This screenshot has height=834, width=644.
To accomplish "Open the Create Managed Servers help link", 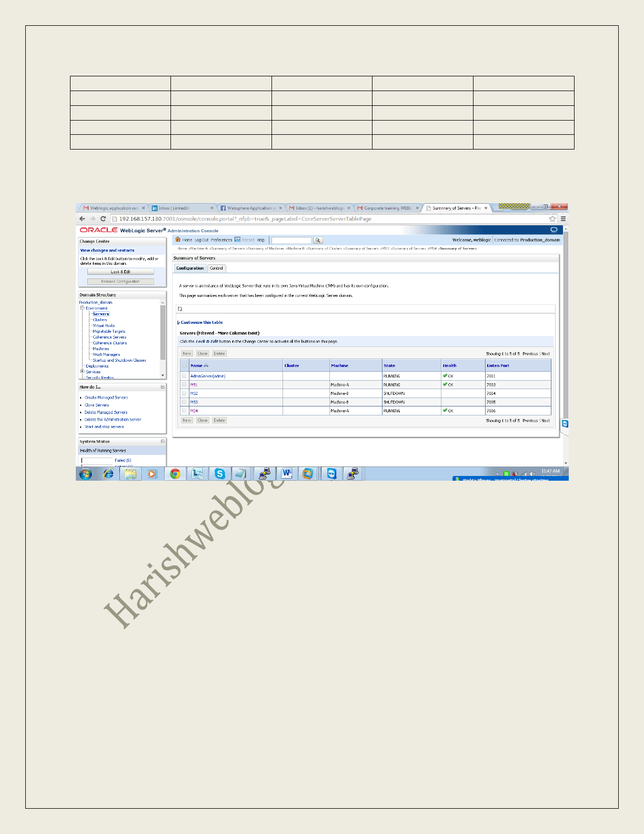I will (106, 398).
